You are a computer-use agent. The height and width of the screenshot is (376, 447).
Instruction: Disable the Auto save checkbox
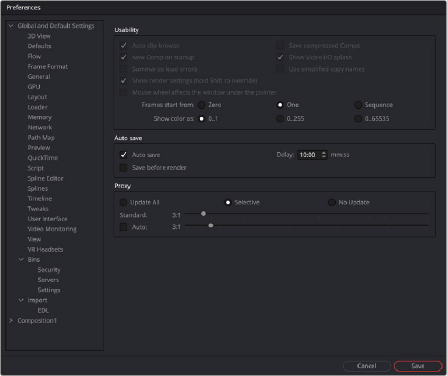coord(124,155)
